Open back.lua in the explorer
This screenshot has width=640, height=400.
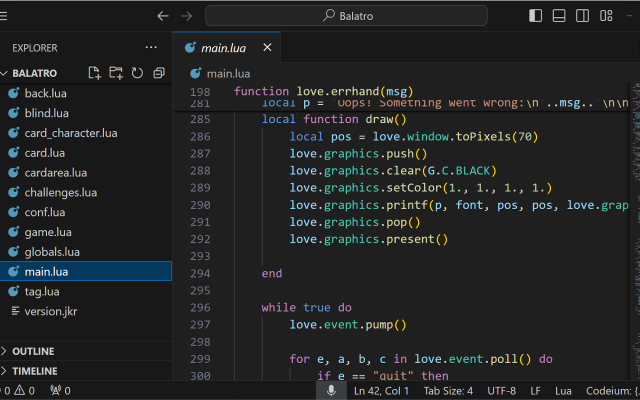(x=86, y=93)
